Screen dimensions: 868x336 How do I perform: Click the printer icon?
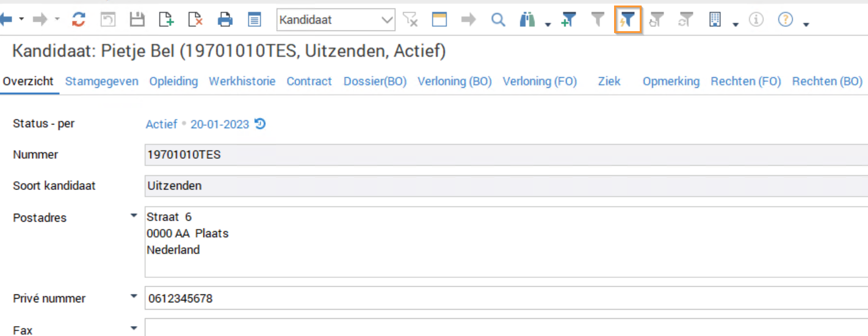225,20
